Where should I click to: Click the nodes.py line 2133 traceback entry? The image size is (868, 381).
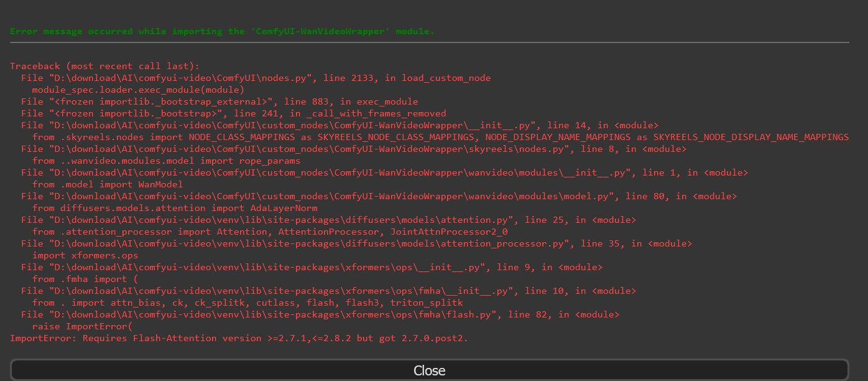coord(256,78)
